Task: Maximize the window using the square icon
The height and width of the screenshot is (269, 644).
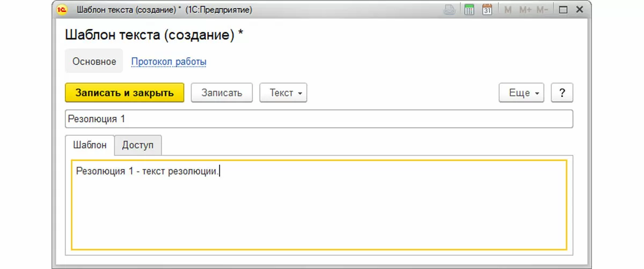Action: (x=563, y=10)
